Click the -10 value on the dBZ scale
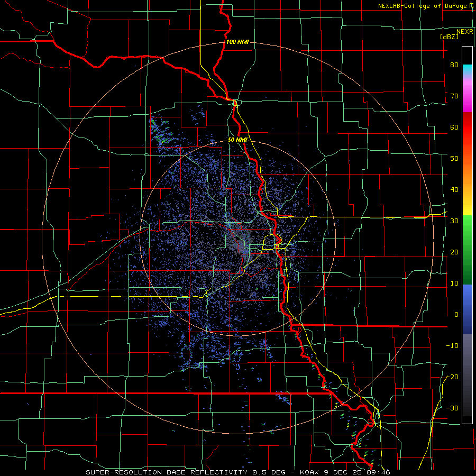476x476 pixels. tap(452, 346)
